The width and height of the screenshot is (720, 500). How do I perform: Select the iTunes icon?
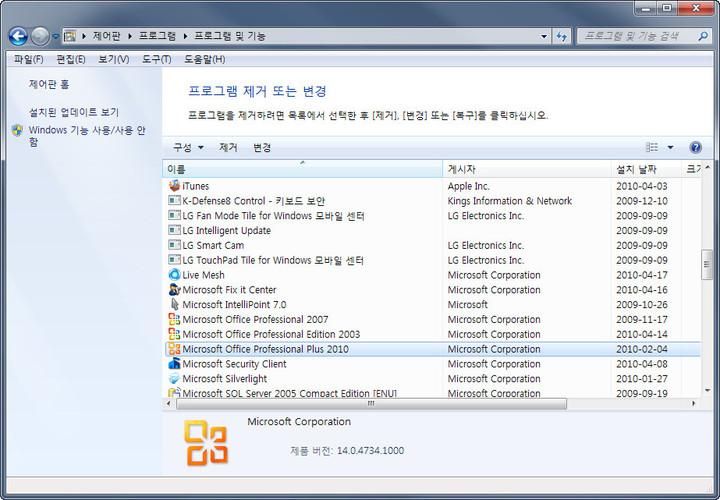pyautogui.click(x=174, y=185)
